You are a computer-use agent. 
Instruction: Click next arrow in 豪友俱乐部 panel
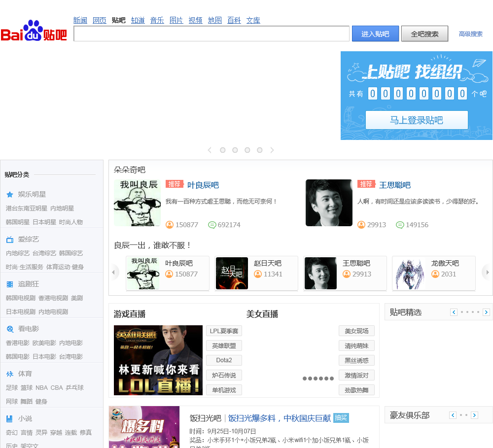[x=474, y=415]
